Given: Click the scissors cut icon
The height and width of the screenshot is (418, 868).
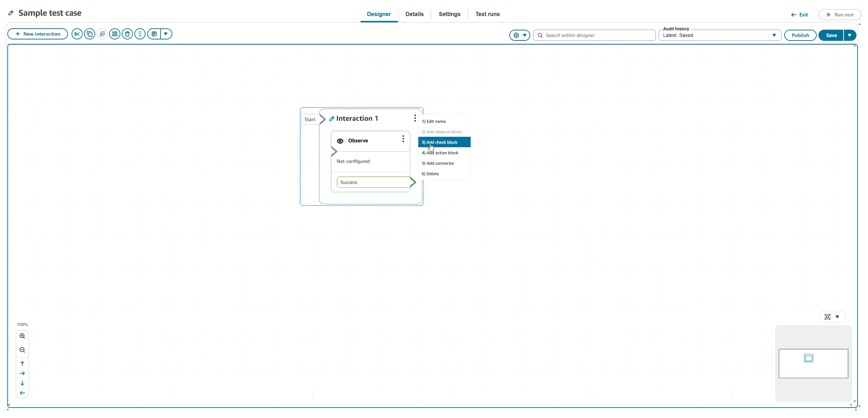Looking at the screenshot, I should click(x=77, y=34).
